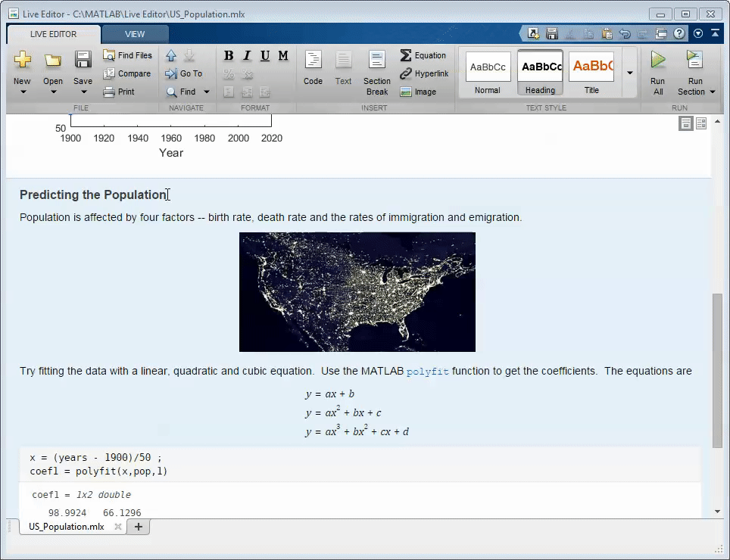Click the USA night lights image

click(x=357, y=292)
